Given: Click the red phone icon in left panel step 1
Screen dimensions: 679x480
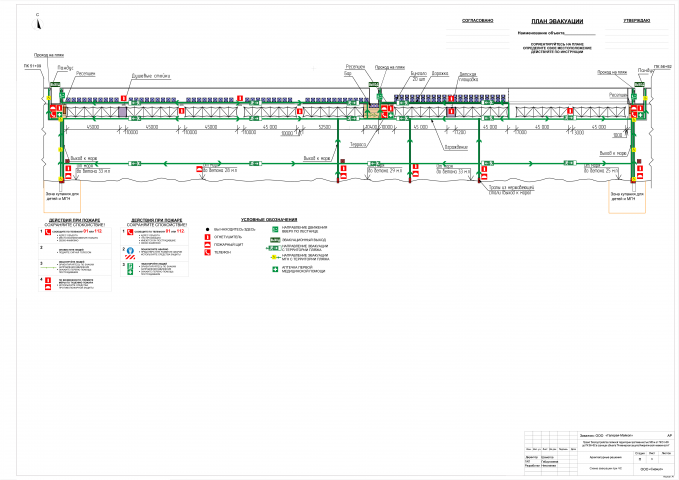Looking at the screenshot, I should 48,232.
